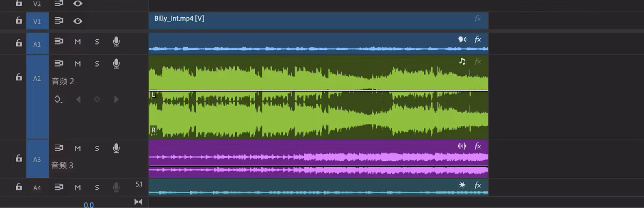Image resolution: width=644 pixels, height=208 pixels.
Task: Click the volume rubber band on A2 clip
Action: tap(318, 91)
